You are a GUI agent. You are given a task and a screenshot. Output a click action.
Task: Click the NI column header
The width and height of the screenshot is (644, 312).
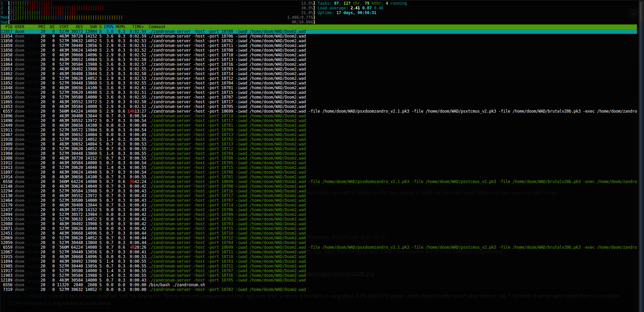(x=52, y=27)
